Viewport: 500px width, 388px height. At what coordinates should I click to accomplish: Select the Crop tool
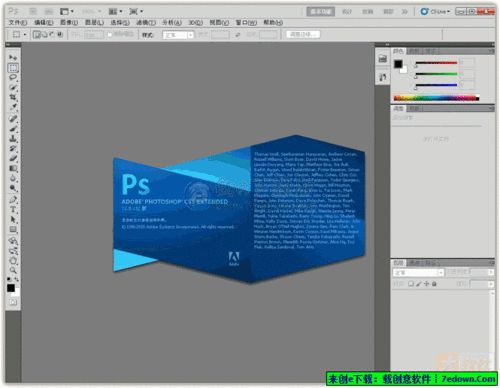13,97
